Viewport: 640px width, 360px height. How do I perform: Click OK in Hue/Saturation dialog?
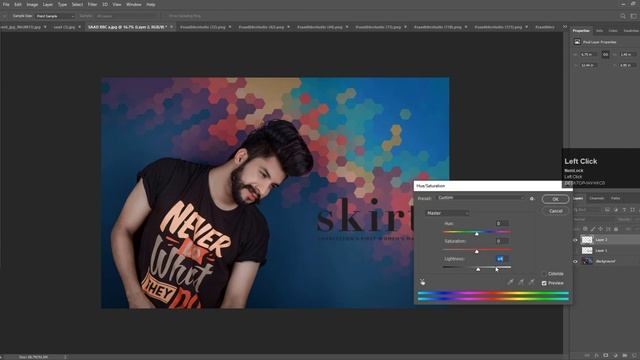(555, 199)
